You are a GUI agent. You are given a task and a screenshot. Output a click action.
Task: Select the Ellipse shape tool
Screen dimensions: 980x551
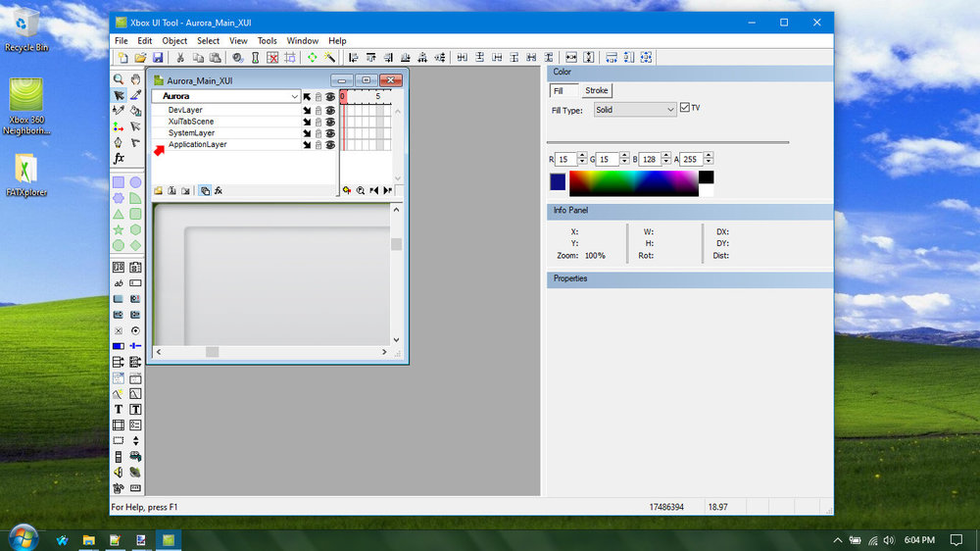click(135, 182)
